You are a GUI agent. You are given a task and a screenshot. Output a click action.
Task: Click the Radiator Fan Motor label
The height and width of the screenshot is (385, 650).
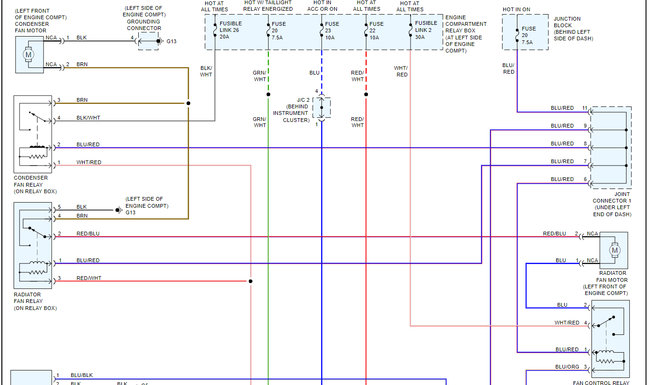coord(606,283)
